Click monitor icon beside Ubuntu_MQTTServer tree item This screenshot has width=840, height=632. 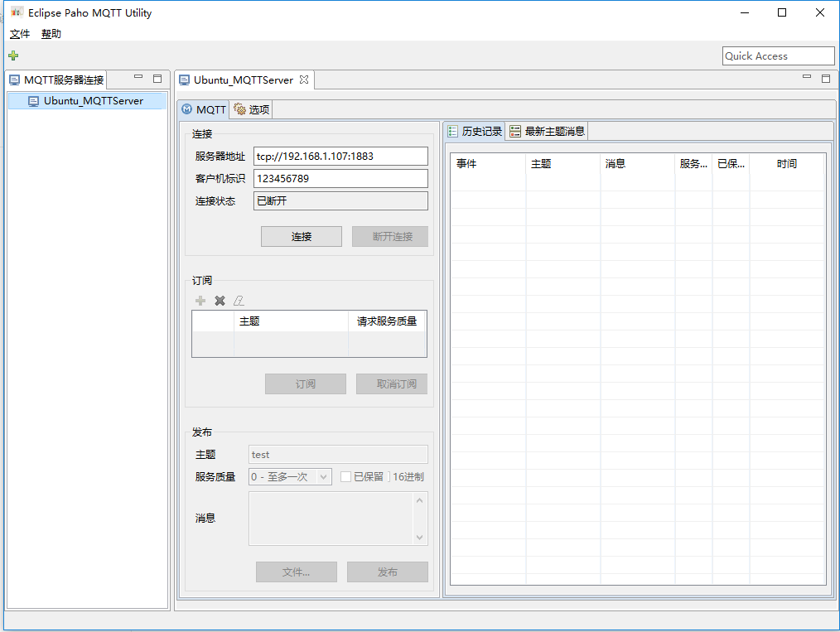click(x=33, y=101)
